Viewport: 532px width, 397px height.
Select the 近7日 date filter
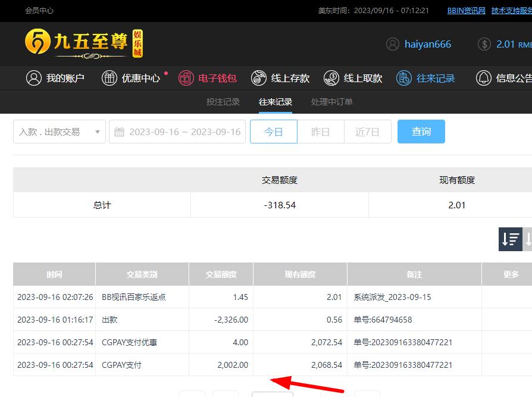tap(367, 132)
